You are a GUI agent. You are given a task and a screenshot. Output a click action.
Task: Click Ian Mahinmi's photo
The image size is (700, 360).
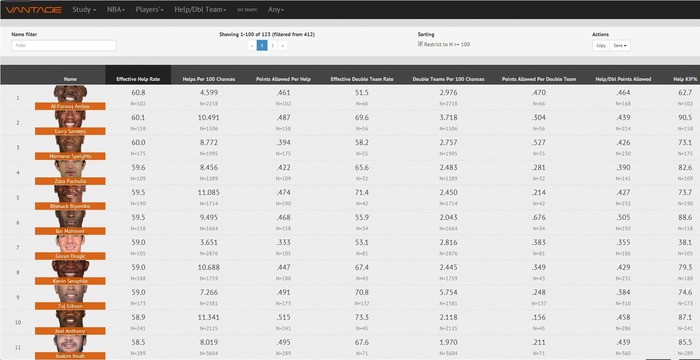[x=70, y=219]
